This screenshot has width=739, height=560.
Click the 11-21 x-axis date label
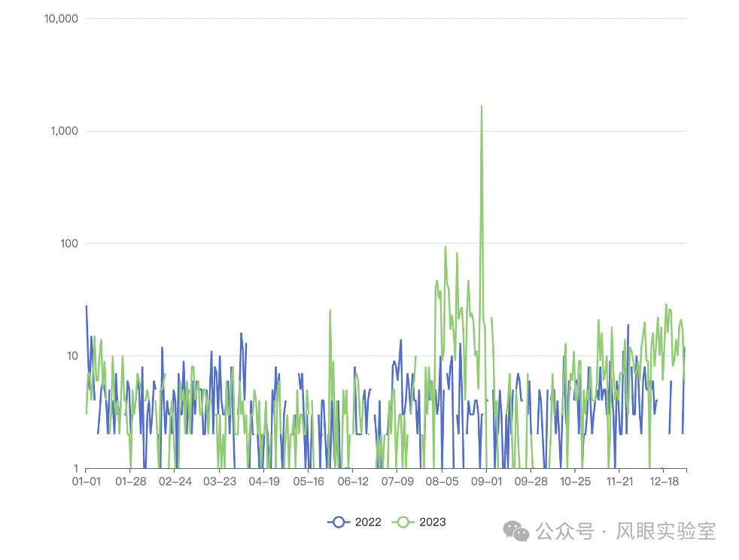pos(620,482)
